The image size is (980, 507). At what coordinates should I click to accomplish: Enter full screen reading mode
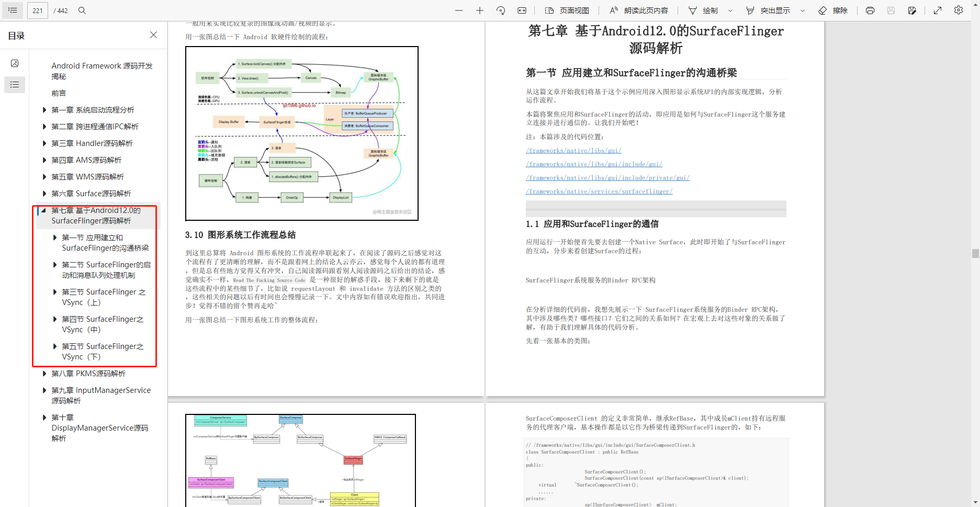pos(937,10)
